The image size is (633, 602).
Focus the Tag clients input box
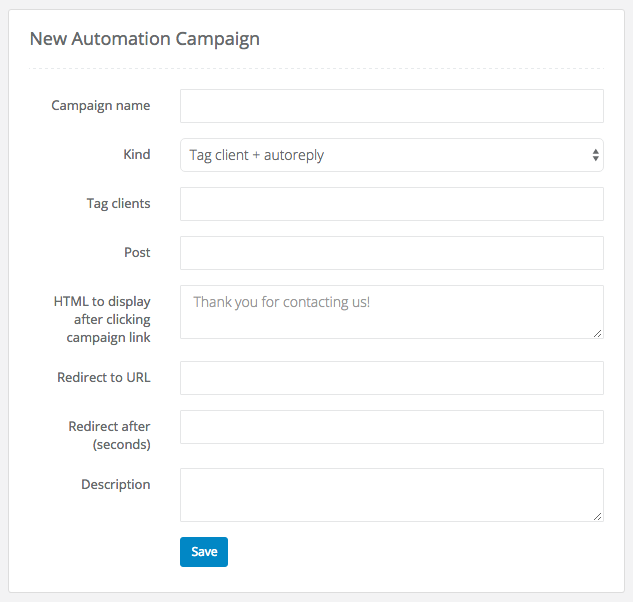pos(391,203)
